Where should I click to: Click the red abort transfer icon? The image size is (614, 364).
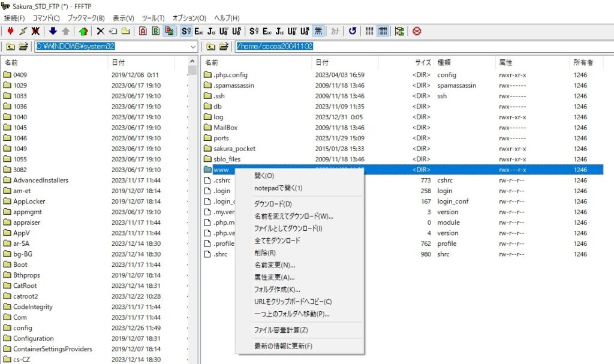click(417, 31)
